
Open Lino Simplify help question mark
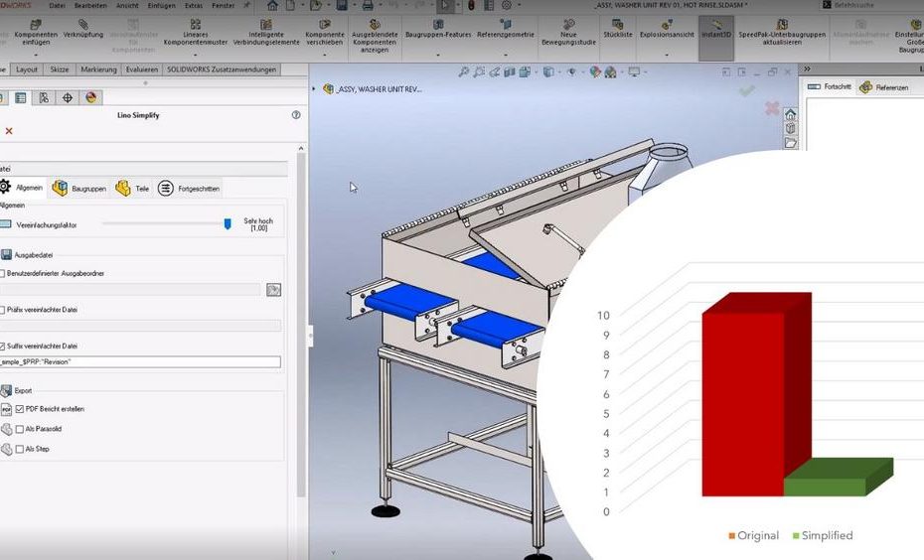coord(296,115)
